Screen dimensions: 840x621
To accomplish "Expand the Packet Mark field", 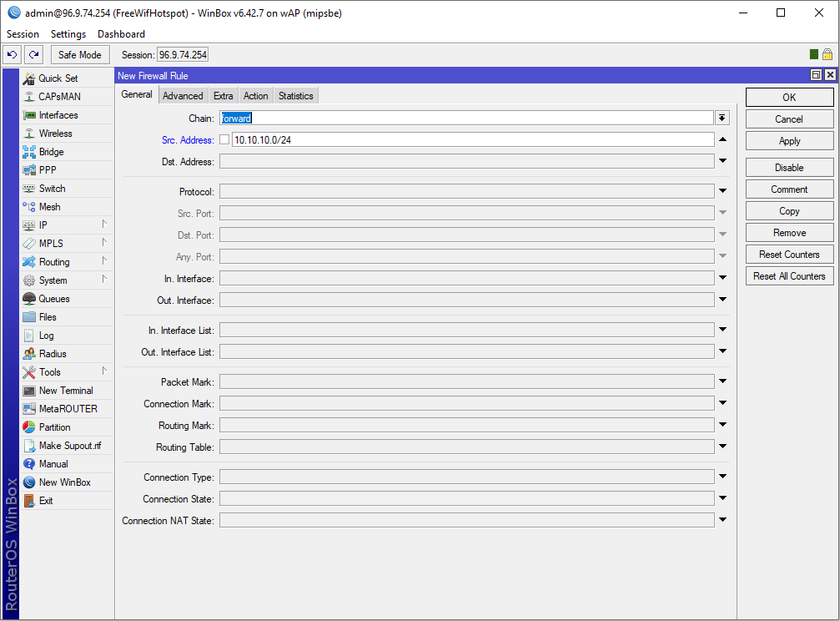I will click(722, 381).
